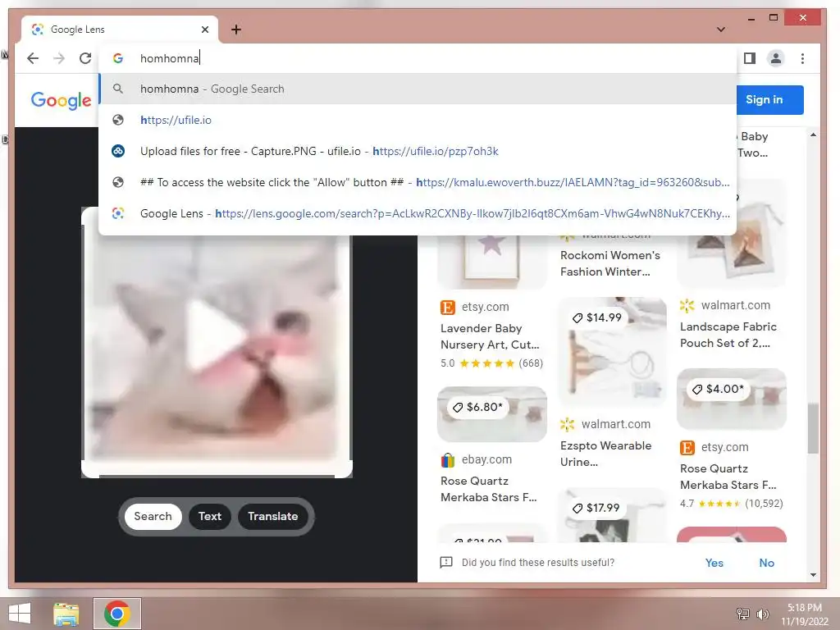This screenshot has height=630, width=840.
Task: Open the volume tray icon
Action: [x=762, y=614]
